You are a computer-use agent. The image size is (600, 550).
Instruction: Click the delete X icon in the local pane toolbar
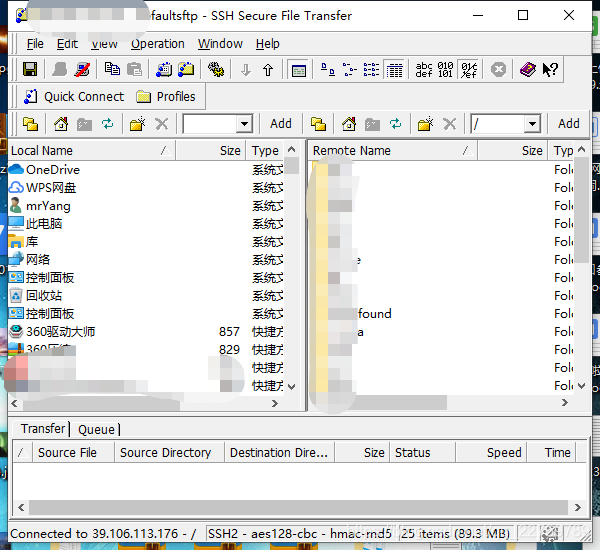162,124
